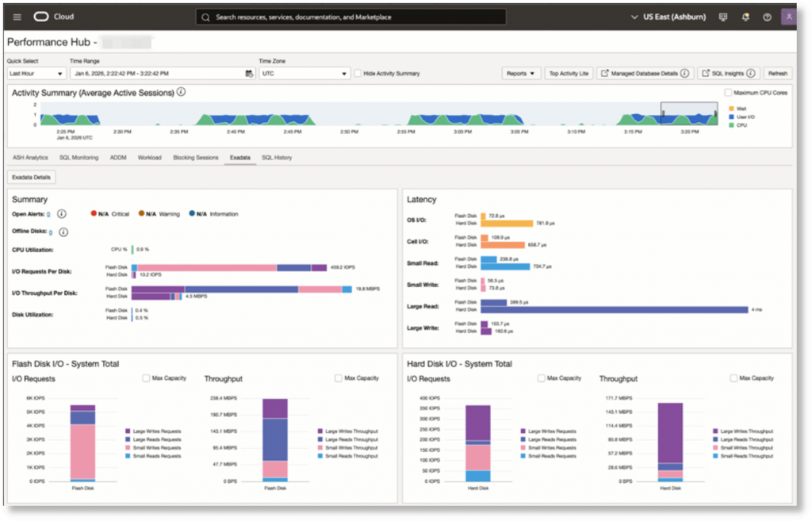The image size is (812, 521).
Task: Open the hamburger navigation menu
Action: coord(17,17)
